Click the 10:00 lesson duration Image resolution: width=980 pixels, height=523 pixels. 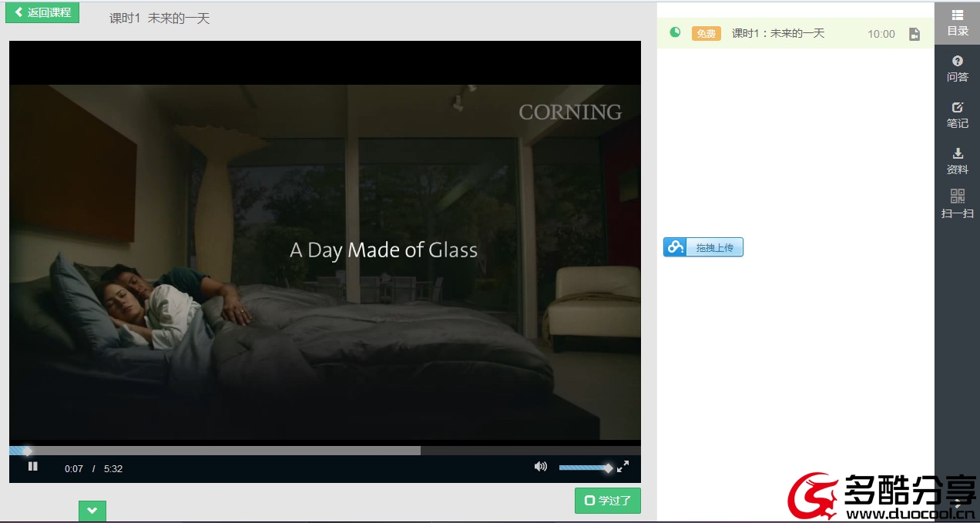tap(881, 34)
